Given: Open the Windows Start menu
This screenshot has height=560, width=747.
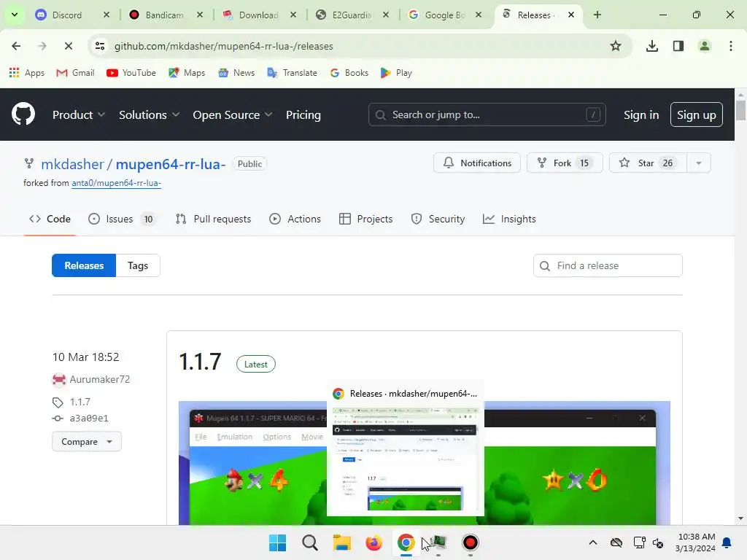Looking at the screenshot, I should pos(277,542).
